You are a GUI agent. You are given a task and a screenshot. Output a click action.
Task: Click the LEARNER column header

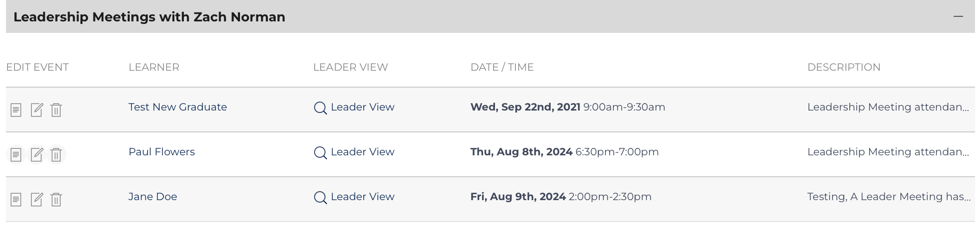coord(154,67)
